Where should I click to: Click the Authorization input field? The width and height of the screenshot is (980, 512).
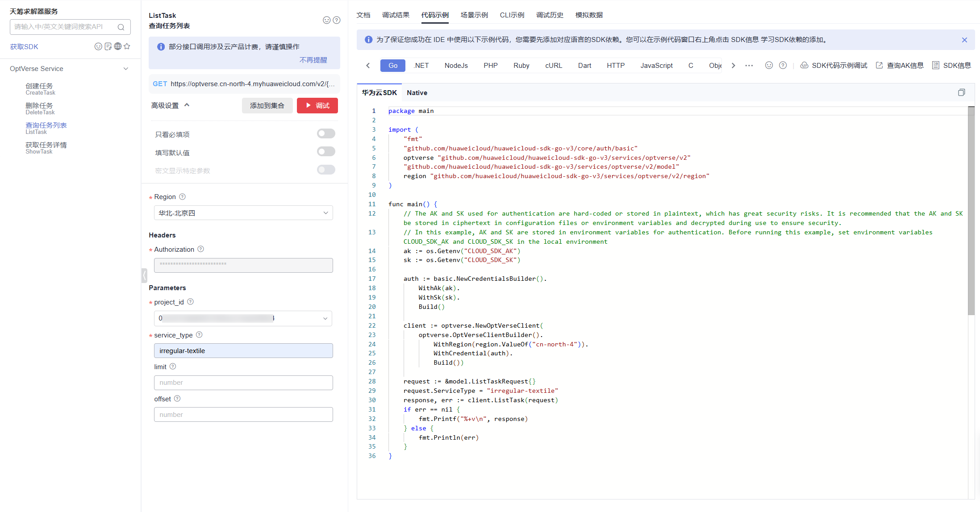coord(243,265)
